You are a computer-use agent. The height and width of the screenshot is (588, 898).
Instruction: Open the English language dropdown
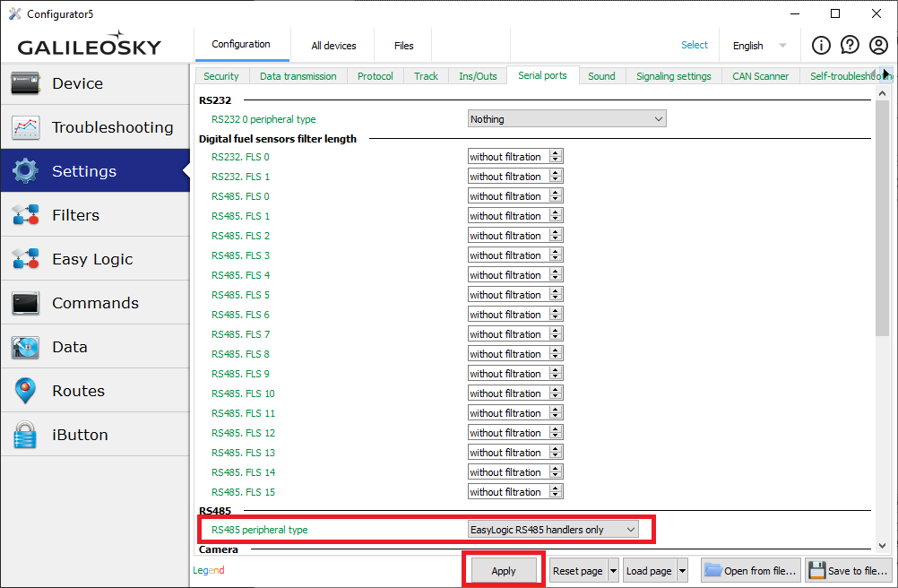(758, 46)
